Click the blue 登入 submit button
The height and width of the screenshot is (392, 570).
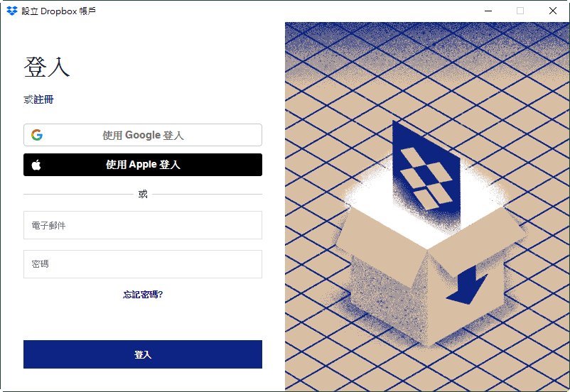[x=143, y=354]
